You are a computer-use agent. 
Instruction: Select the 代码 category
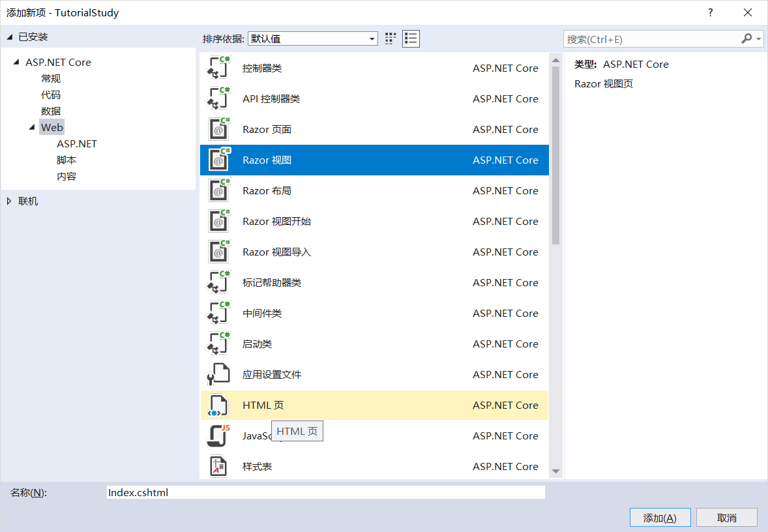tap(51, 95)
